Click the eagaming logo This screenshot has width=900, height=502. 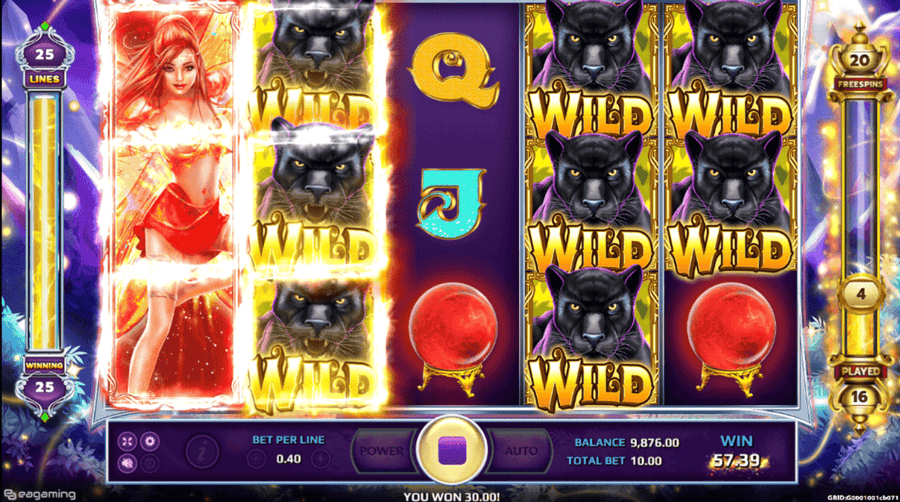coord(40,494)
